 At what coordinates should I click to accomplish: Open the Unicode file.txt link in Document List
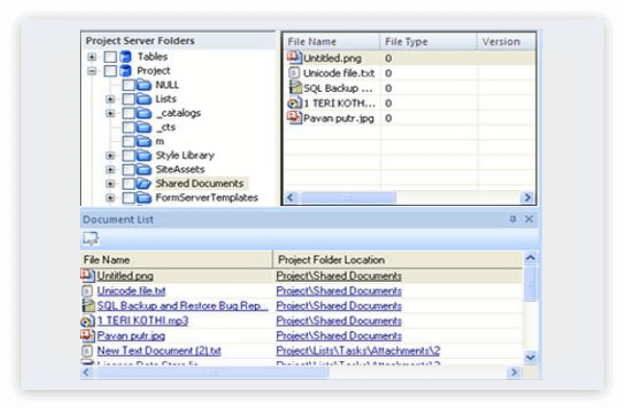[x=131, y=290]
